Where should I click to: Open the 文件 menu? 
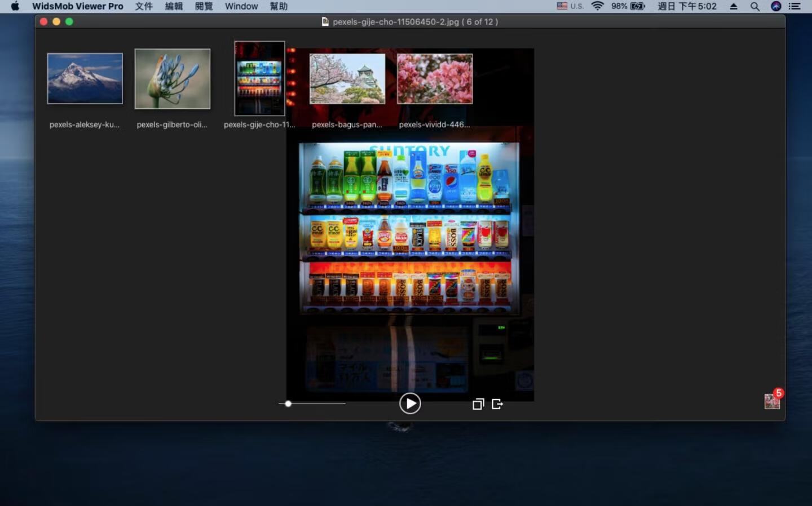pos(144,6)
